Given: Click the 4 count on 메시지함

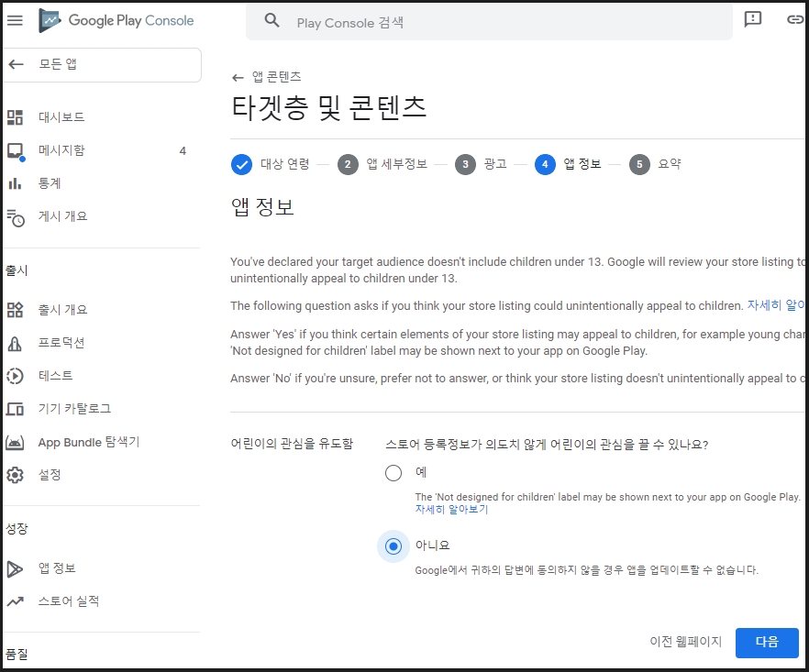Looking at the screenshot, I should pyautogui.click(x=183, y=151).
